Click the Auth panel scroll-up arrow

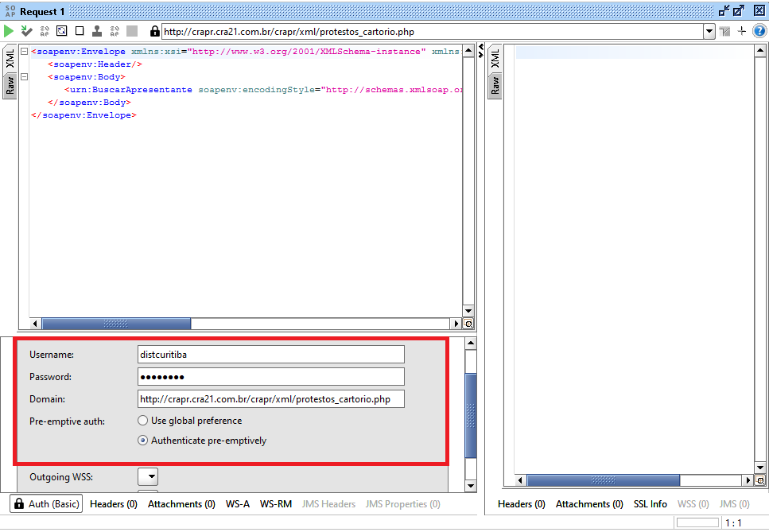point(471,344)
